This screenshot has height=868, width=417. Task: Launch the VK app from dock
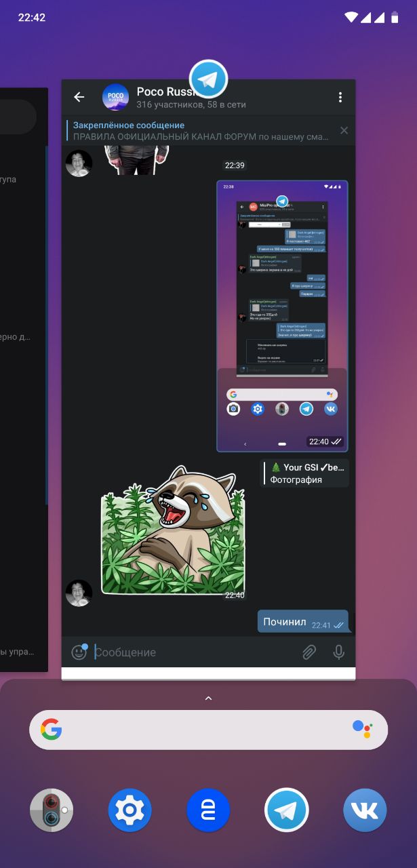pyautogui.click(x=365, y=810)
